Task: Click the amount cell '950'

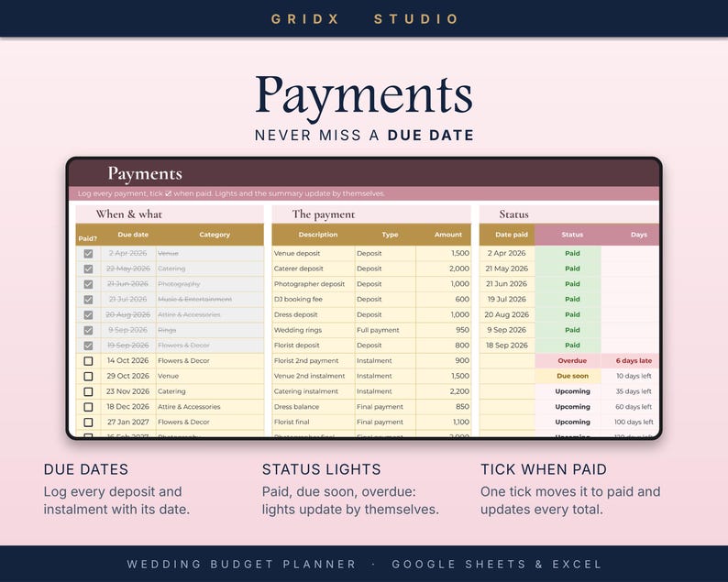Action: click(x=444, y=330)
